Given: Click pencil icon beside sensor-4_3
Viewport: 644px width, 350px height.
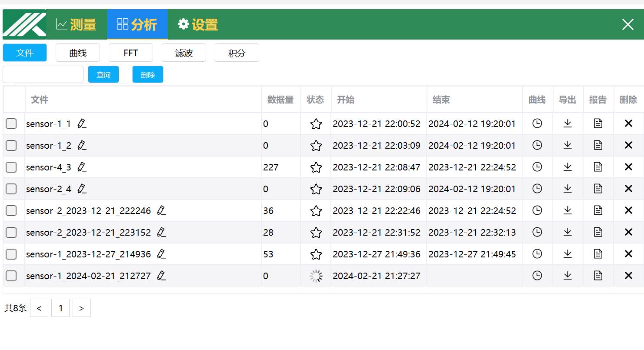Looking at the screenshot, I should tap(82, 167).
